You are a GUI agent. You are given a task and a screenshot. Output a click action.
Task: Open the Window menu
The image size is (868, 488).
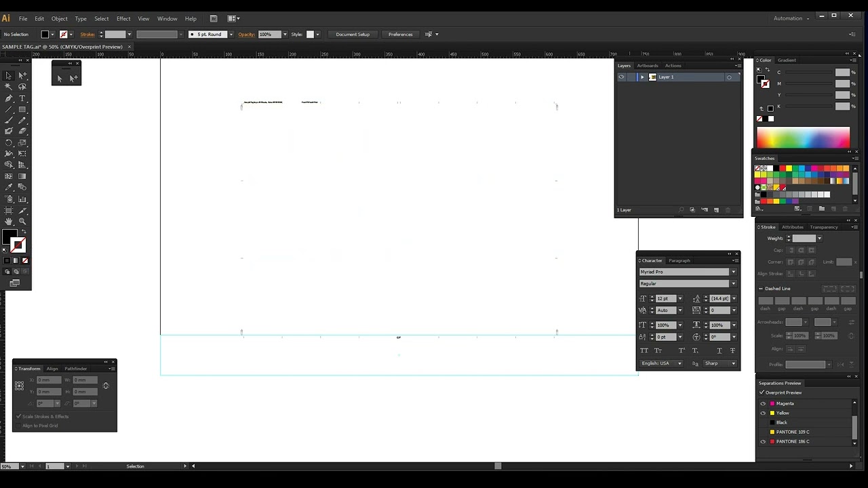[x=167, y=18]
